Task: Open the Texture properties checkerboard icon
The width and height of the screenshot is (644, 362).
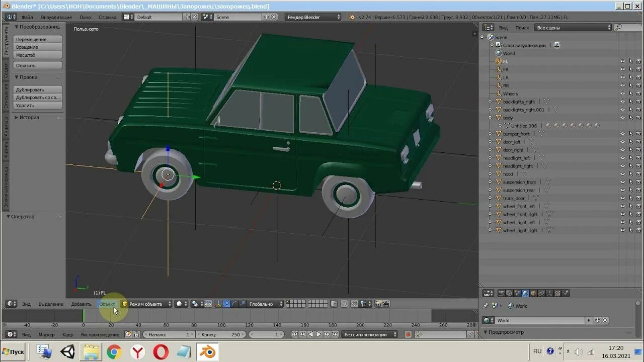Action: click(557, 293)
